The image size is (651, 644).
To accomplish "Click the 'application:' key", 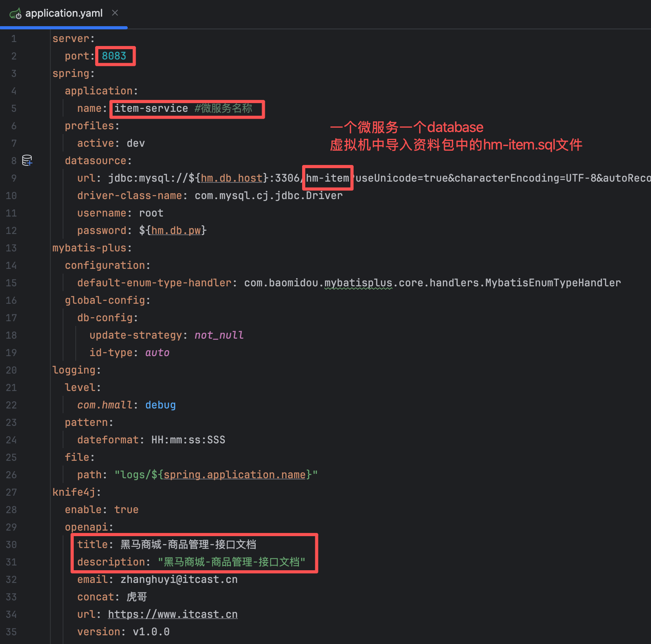I will point(101,91).
